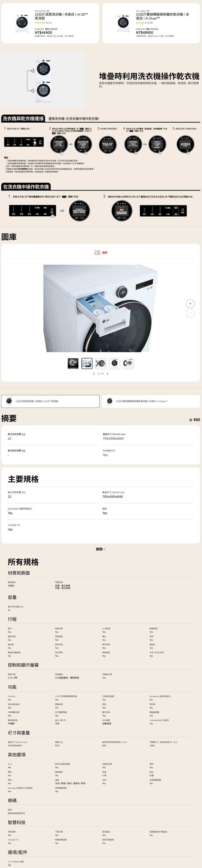Go to next gallery image arrow
The image size is (202, 868).
point(107,374)
